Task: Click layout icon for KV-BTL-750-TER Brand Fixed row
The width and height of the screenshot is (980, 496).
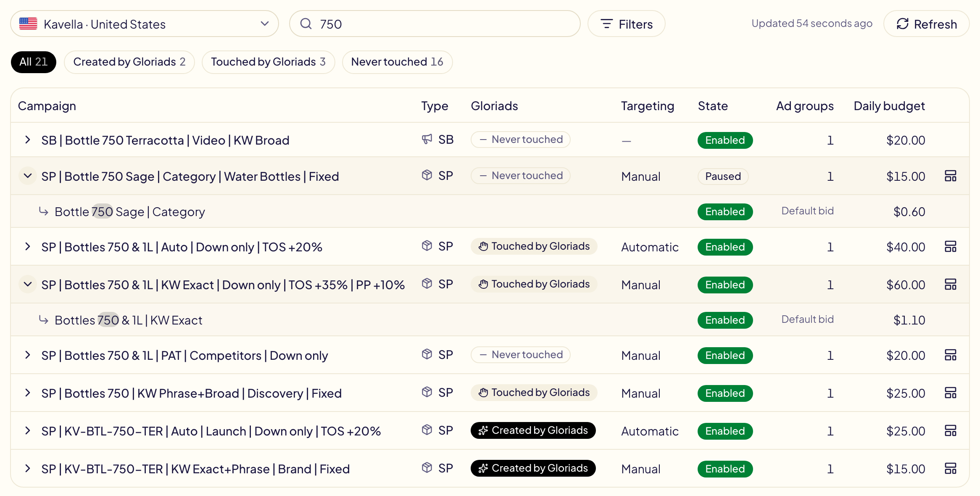Action: click(950, 468)
